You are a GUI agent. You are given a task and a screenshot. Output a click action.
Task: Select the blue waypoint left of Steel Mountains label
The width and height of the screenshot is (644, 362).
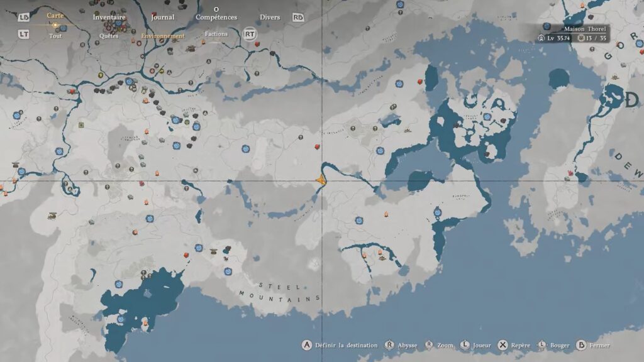coord(228,271)
